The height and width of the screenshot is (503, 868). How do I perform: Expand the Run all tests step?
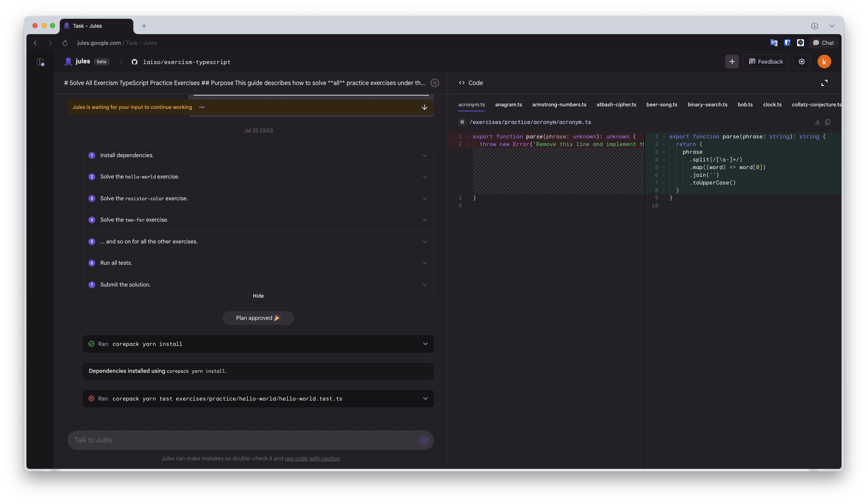[x=258, y=263]
